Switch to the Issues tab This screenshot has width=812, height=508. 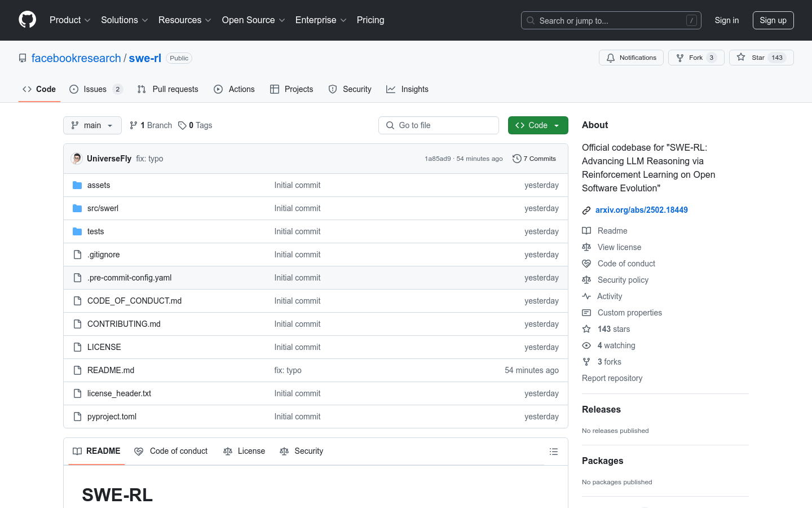(x=95, y=89)
